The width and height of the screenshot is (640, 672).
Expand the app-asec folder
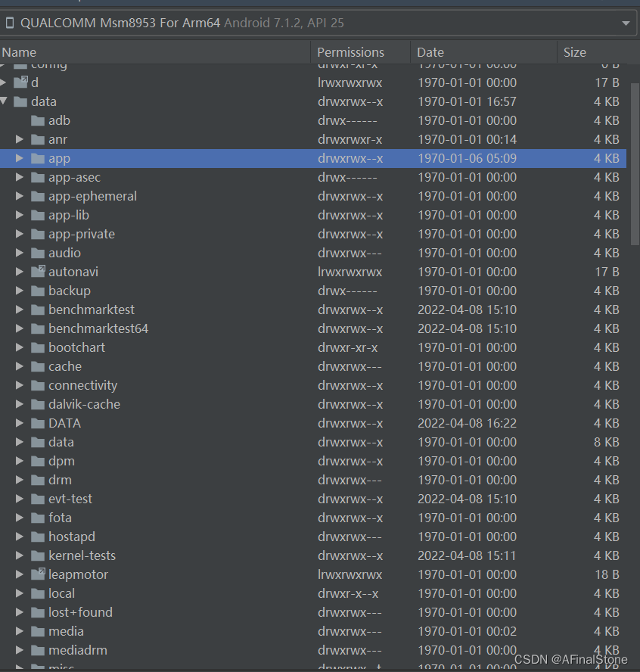tap(19, 177)
